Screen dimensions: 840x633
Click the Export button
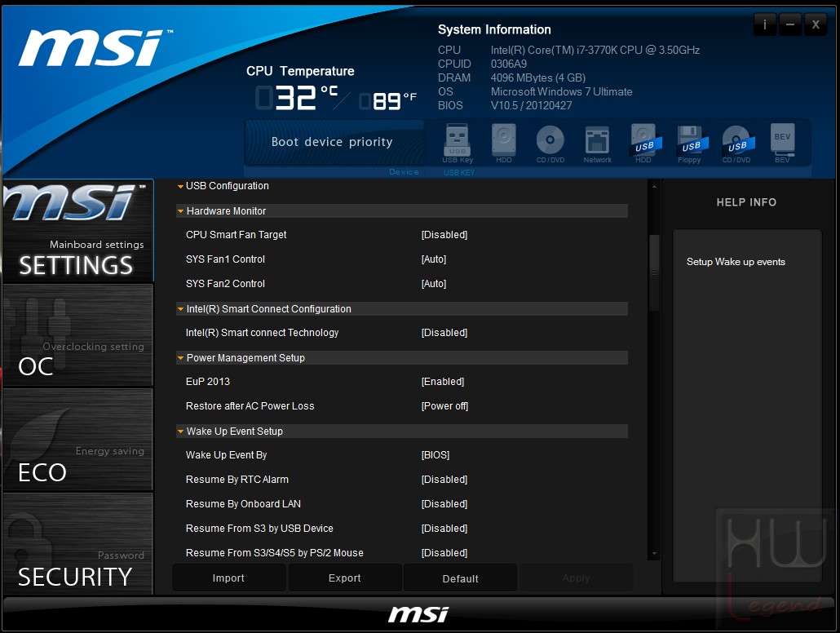[x=344, y=578]
